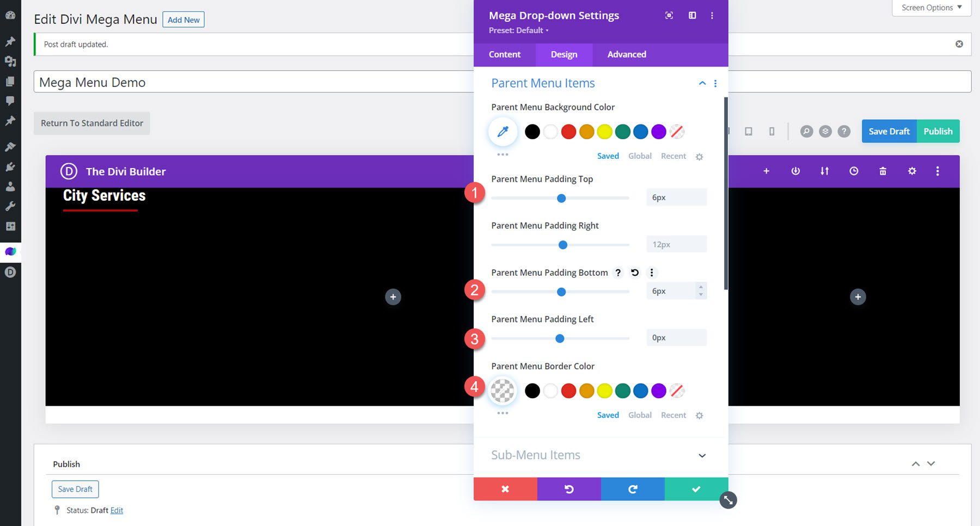The height and width of the screenshot is (526, 980).
Task: Collapse the Parent Menu Items section
Action: pyautogui.click(x=702, y=83)
